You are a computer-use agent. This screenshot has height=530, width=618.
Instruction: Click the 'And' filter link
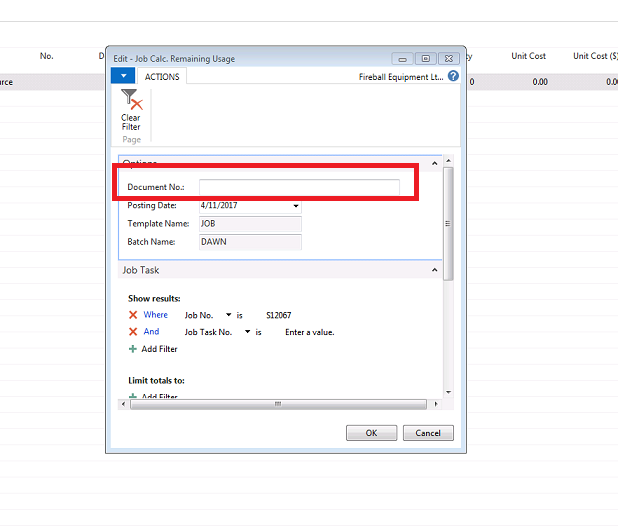[151, 332]
